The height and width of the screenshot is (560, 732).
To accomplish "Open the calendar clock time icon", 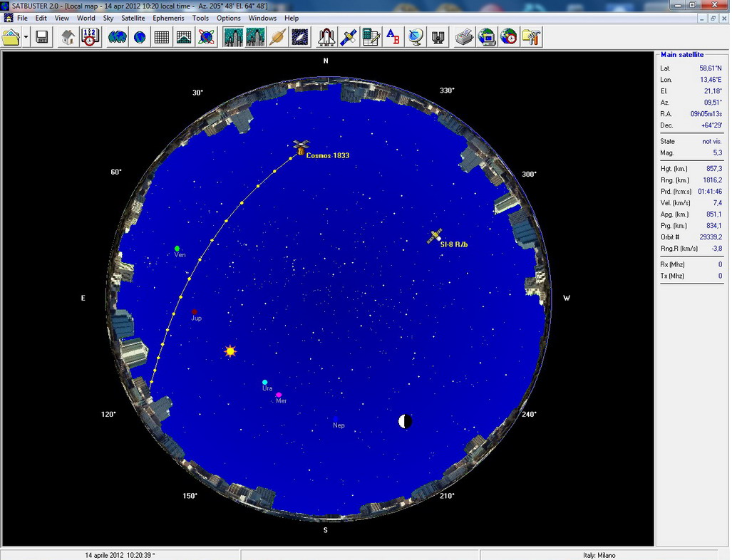I will (x=90, y=37).
